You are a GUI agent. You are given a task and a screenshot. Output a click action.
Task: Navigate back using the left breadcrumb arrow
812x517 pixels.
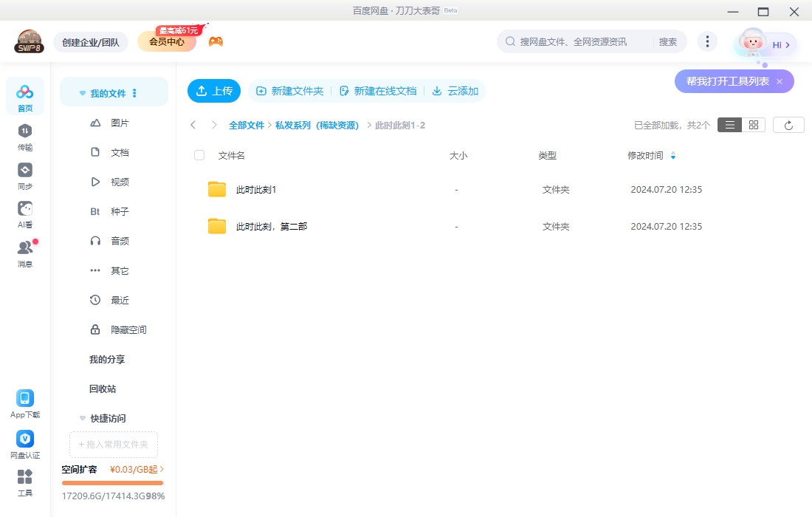193,125
